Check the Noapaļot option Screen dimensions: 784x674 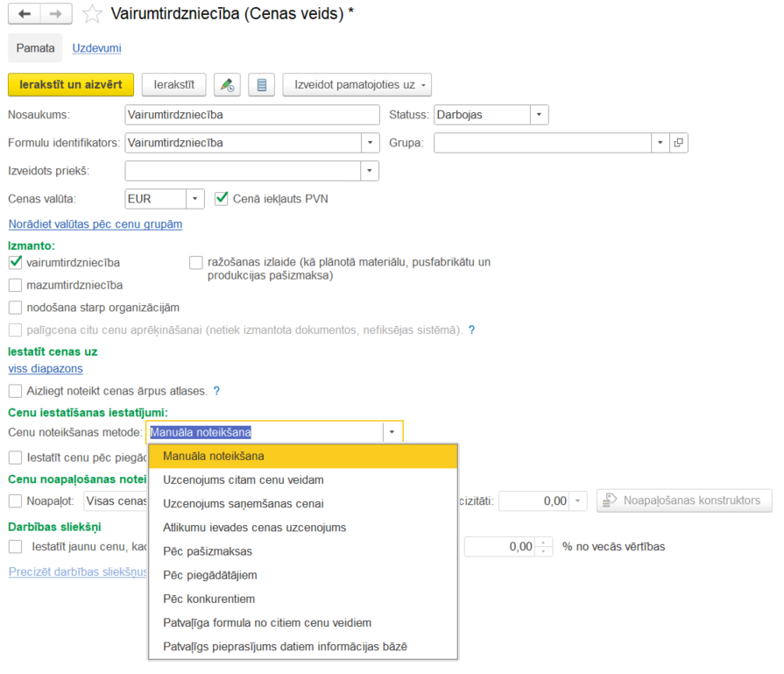14,500
